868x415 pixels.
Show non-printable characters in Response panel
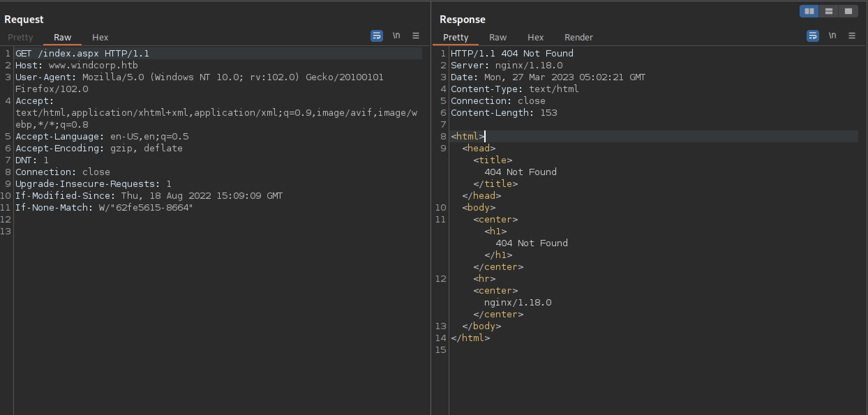coord(832,36)
